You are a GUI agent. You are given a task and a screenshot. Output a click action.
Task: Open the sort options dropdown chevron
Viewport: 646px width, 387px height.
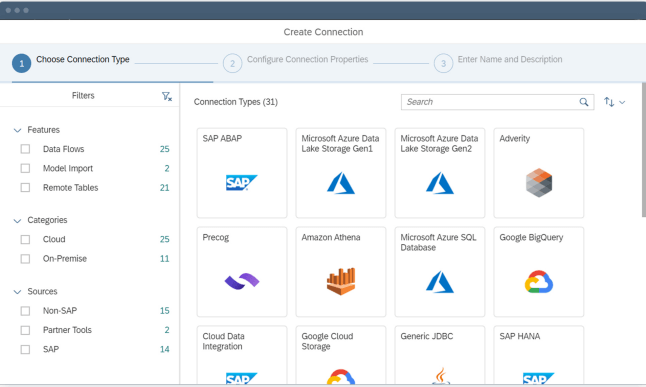coord(622,102)
